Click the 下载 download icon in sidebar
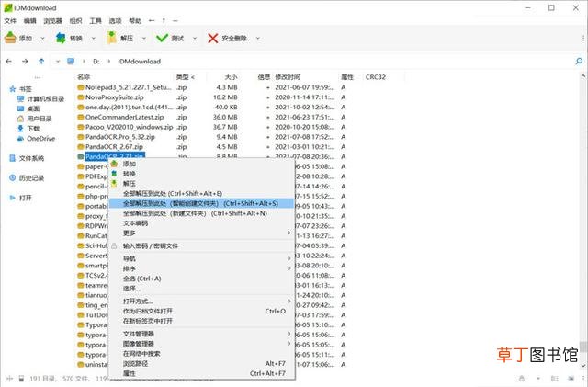 [x=20, y=129]
